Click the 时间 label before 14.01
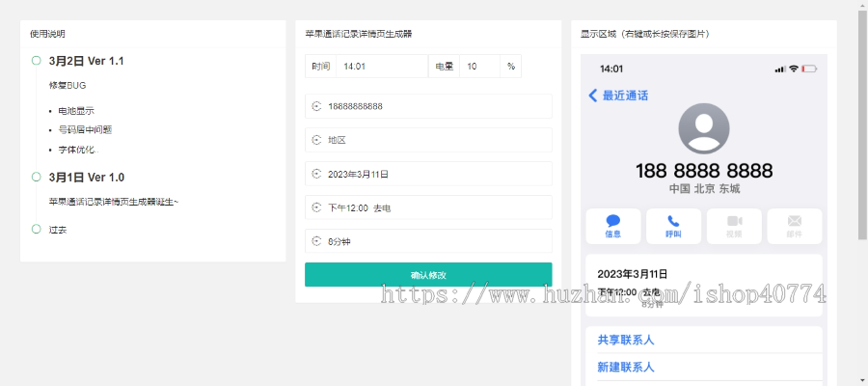Screen dimensions: 868x386 320,67
